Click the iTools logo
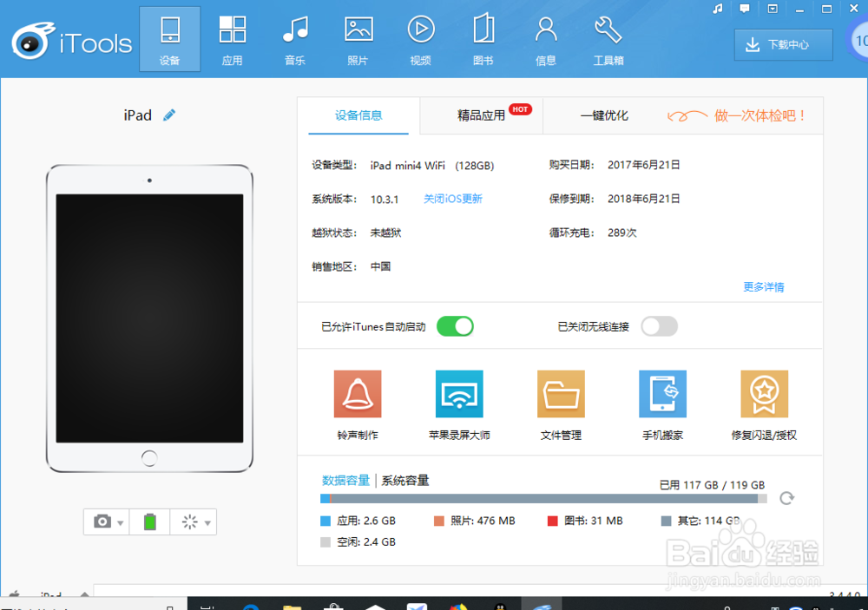This screenshot has height=610, width=868. [71, 42]
